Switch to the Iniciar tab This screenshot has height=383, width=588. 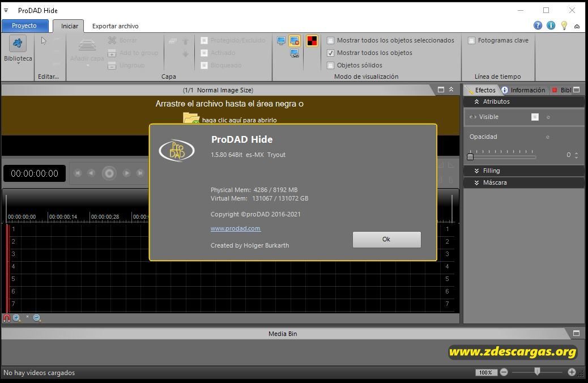point(69,26)
